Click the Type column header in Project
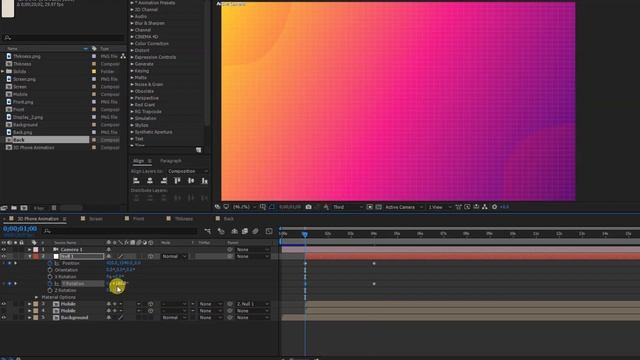The image size is (640, 360). (104, 49)
